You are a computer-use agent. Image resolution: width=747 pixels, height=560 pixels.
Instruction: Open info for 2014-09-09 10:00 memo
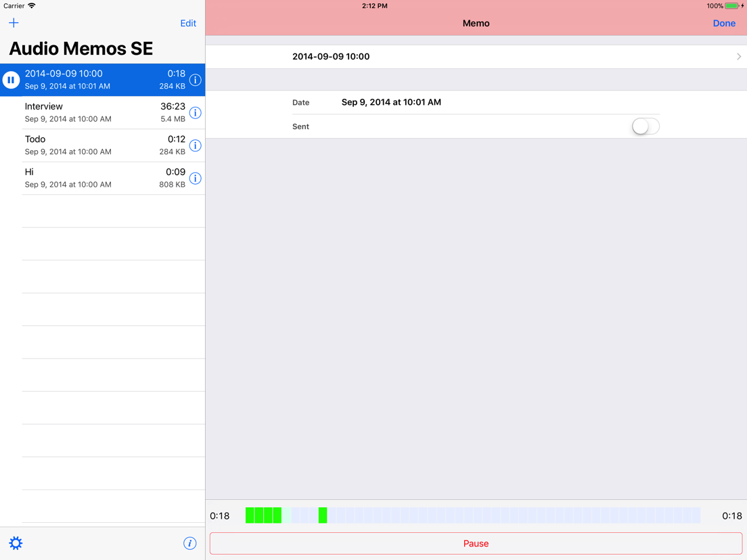[196, 80]
